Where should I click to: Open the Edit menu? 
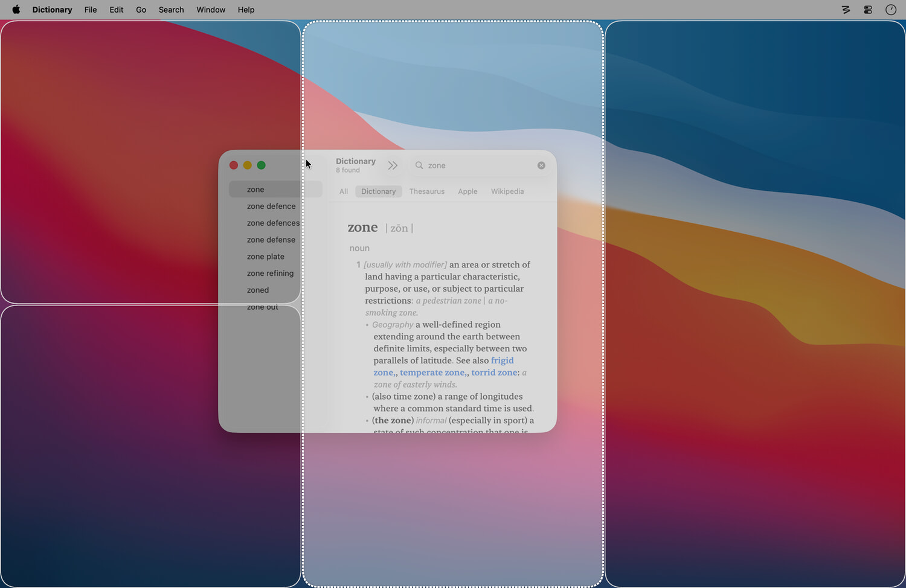117,10
